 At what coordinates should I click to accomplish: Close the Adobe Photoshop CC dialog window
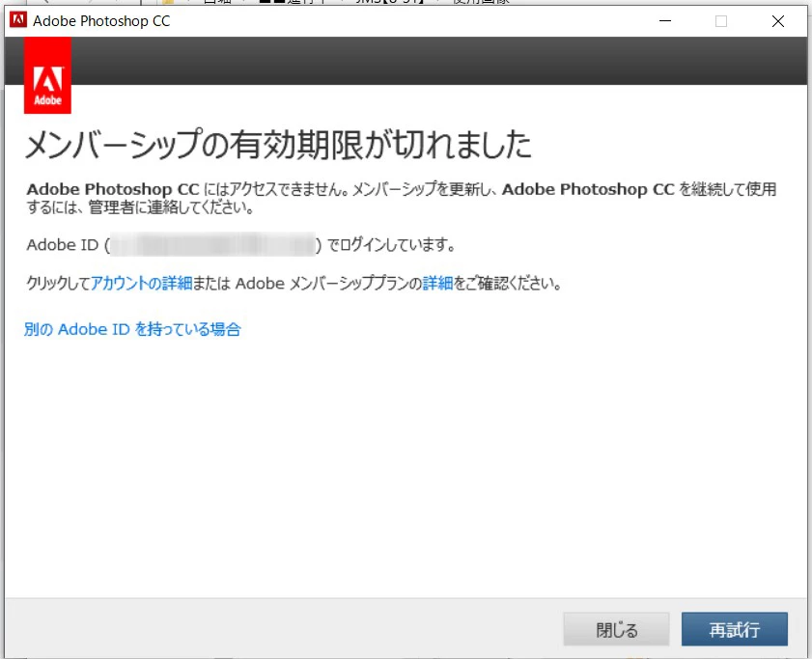(778, 21)
